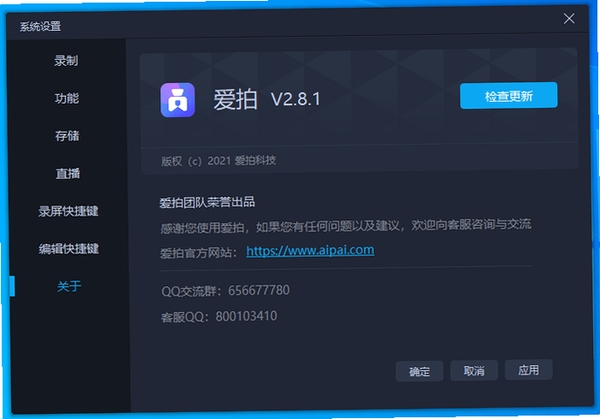Open the https://www.aipai.com link

click(310, 250)
